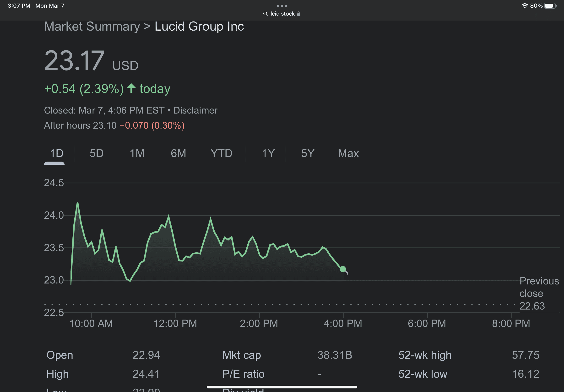Viewport: 564px width, 392px height.
Task: Tap the 22.5 price axis label
Action: (x=54, y=313)
